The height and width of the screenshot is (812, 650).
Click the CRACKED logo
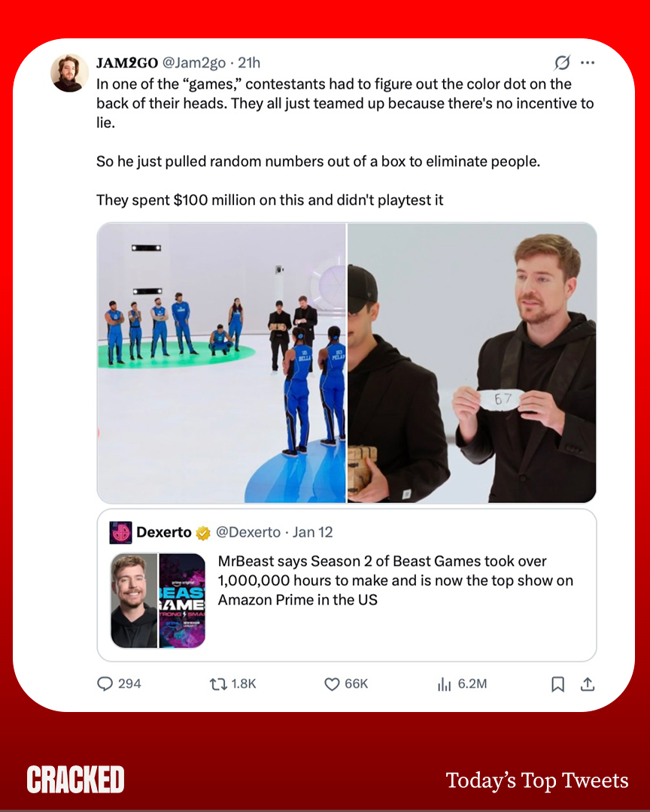pos(76,780)
